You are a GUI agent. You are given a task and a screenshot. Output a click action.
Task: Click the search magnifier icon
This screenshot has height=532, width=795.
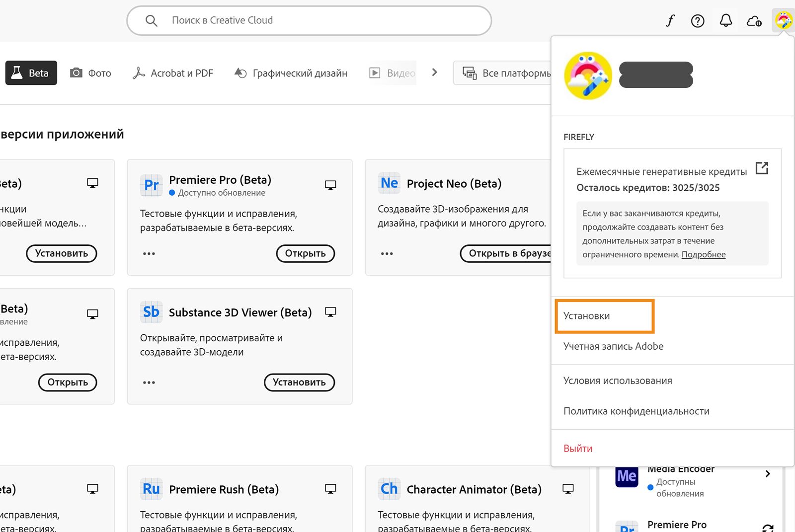coord(151,20)
